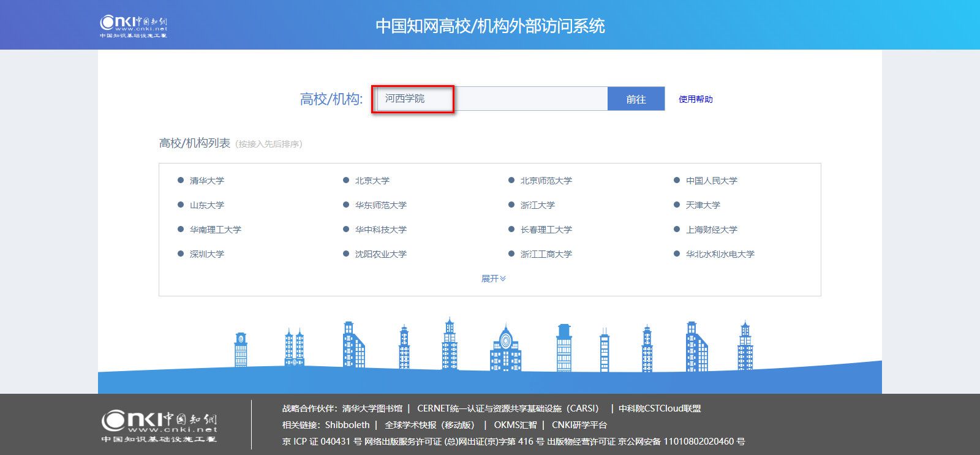
Task: Open the CERNET (CARSI) partner link
Action: pyautogui.click(x=508, y=408)
